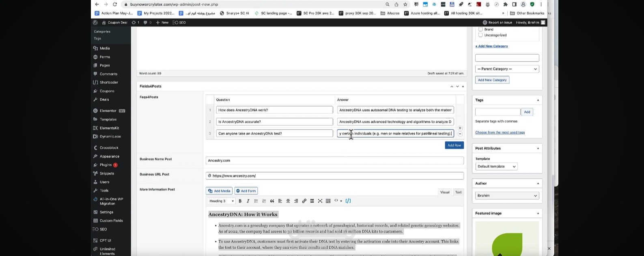This screenshot has width=644, height=256.
Task: Click the New item in admin bar
Action: pos(162,23)
